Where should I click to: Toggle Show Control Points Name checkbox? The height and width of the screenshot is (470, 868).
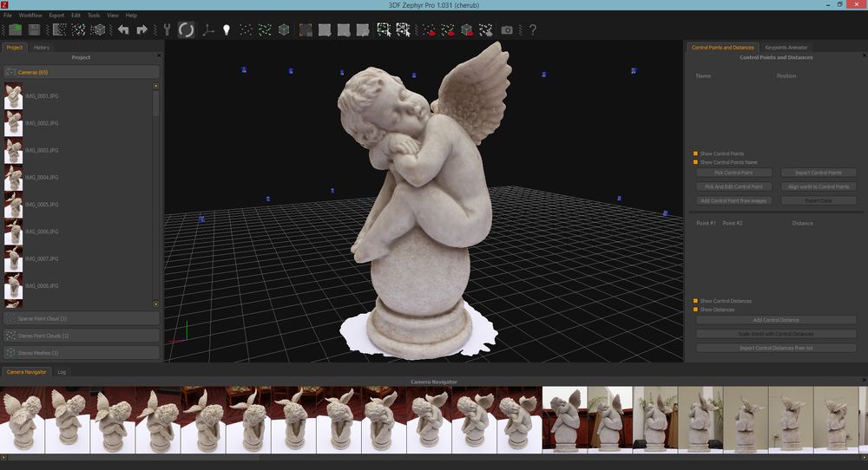click(695, 162)
